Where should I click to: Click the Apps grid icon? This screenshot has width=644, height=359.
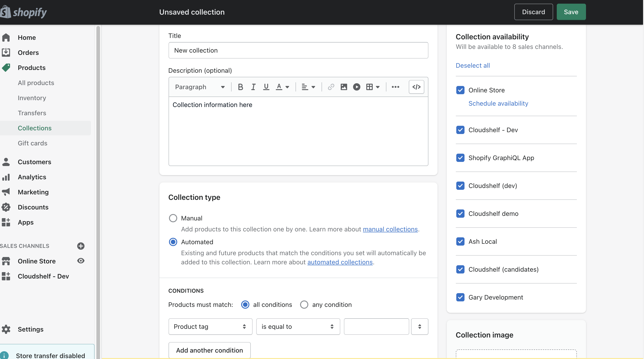6,222
